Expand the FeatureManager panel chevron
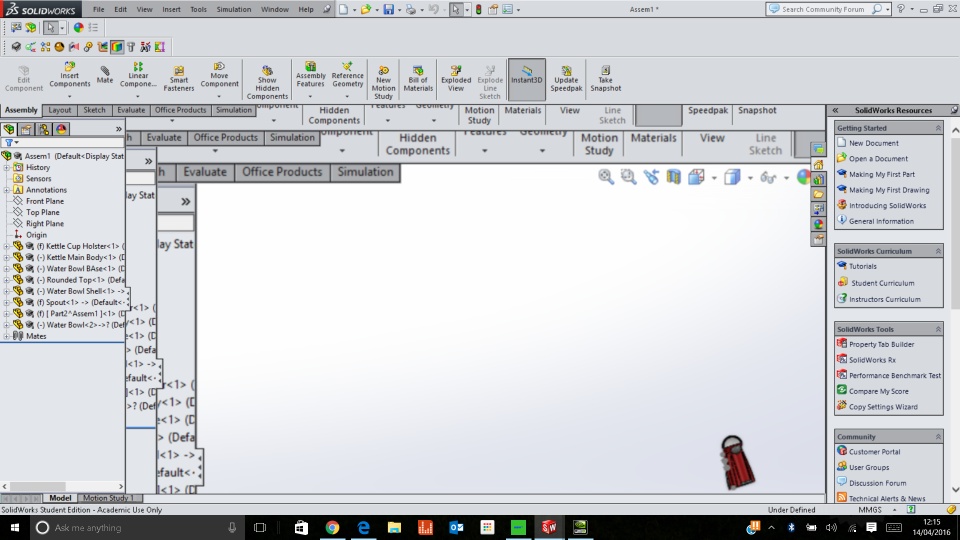Screen dimensions: 960x540 [119, 129]
